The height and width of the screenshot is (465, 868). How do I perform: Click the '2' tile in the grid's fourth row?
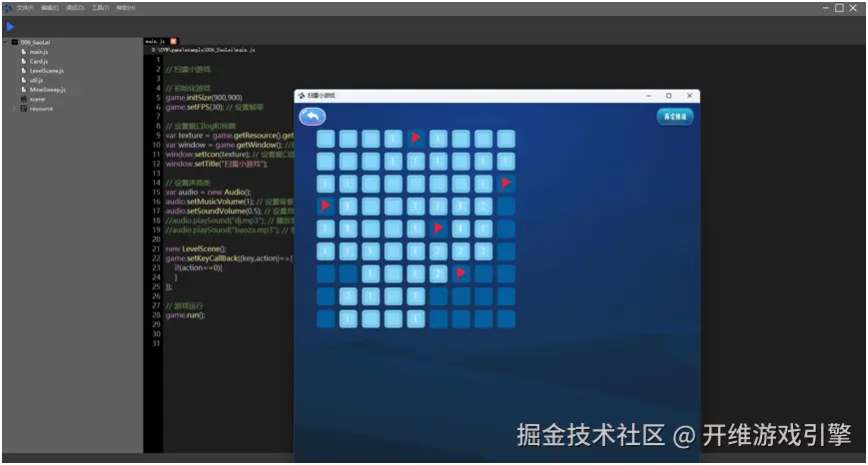[483, 207]
